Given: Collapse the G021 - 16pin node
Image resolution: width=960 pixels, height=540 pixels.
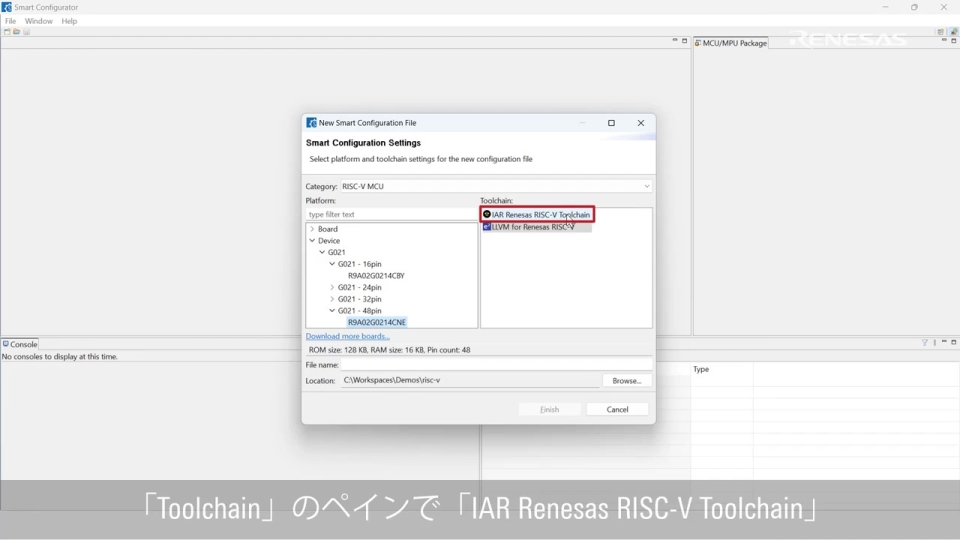Looking at the screenshot, I should point(332,264).
